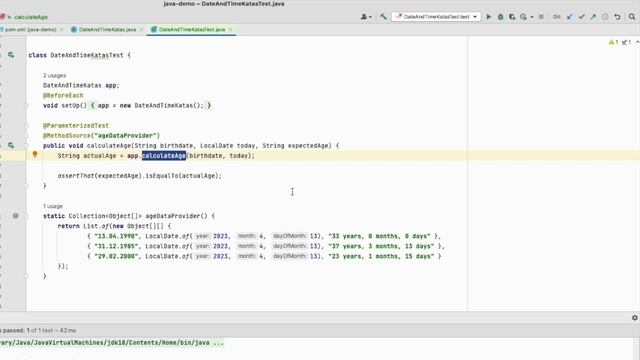640x360 pixels.
Task: Click class name DateAndTimeKatasTest in declaration
Action: 87,55
